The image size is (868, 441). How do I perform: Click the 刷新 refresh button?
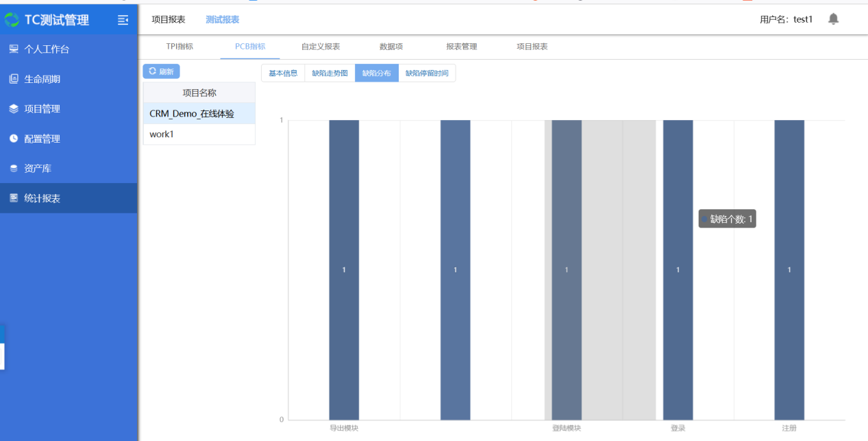(x=161, y=71)
